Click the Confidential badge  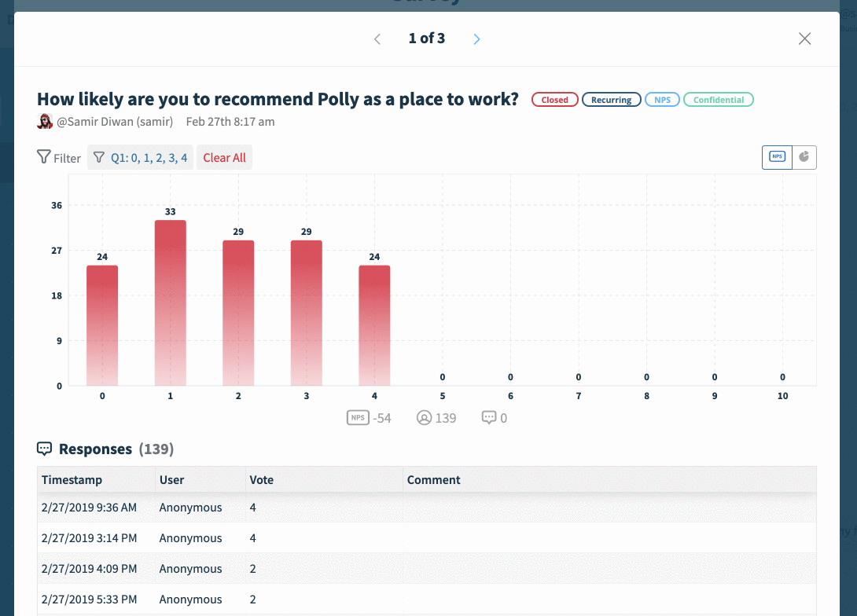719,100
